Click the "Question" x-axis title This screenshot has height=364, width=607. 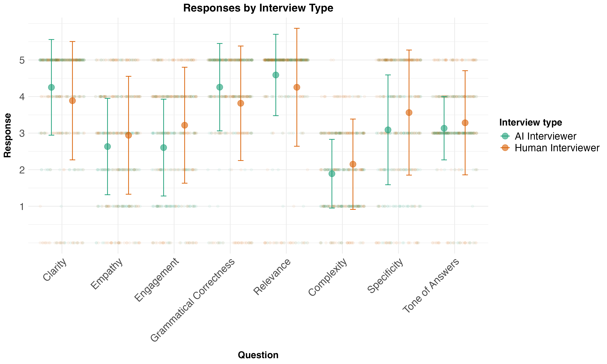click(258, 355)
